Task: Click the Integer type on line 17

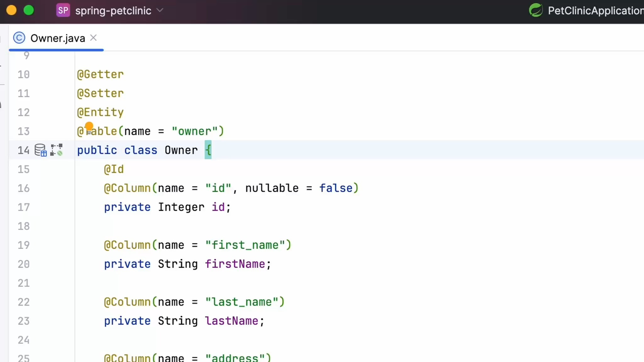Action: 181,207
